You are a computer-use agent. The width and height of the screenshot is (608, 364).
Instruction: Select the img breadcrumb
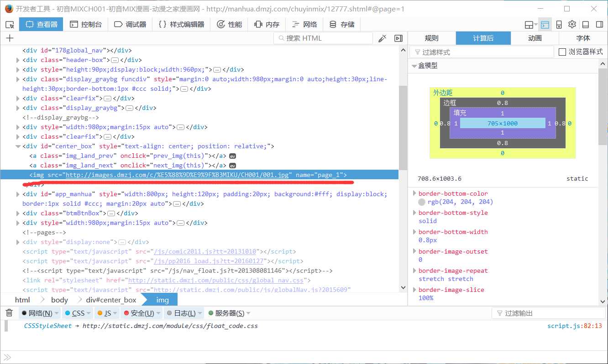pyautogui.click(x=162, y=300)
